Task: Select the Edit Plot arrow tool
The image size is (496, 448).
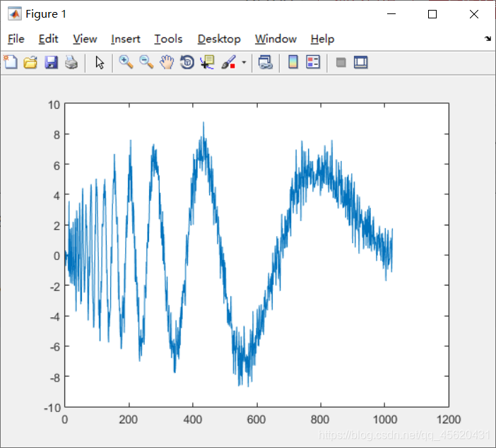Action: (100, 62)
